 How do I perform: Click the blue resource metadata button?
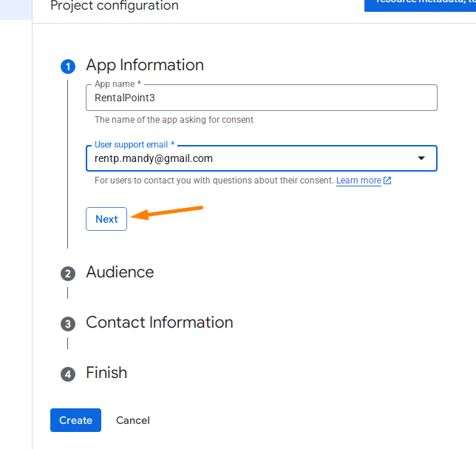pos(420,3)
